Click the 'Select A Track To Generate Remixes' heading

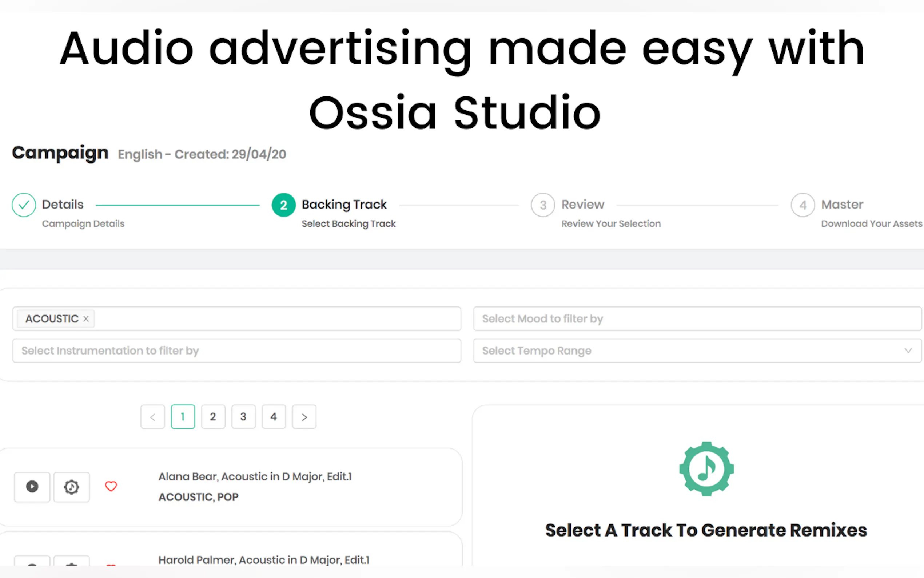(706, 530)
